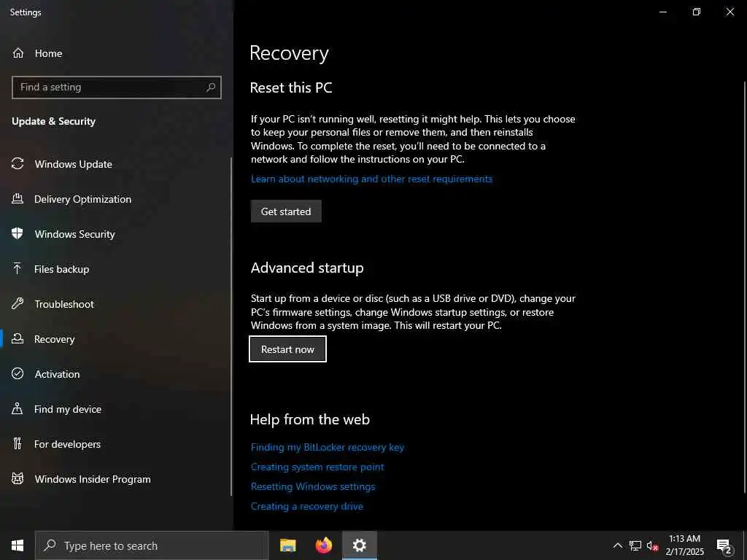
Task: Go to Delivery Optimization page
Action: point(83,199)
